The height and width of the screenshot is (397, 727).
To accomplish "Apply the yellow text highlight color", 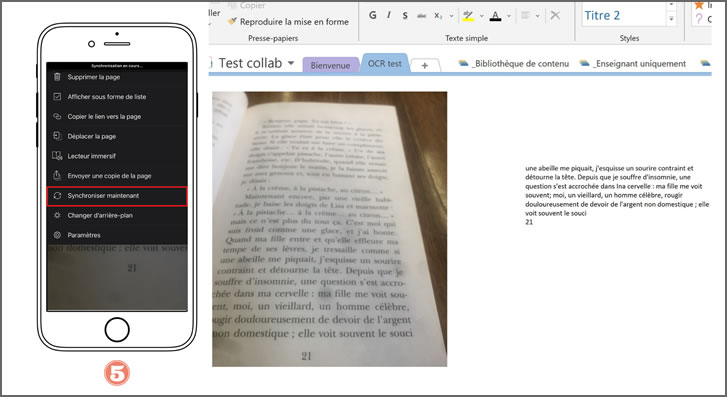I will pyautogui.click(x=468, y=16).
